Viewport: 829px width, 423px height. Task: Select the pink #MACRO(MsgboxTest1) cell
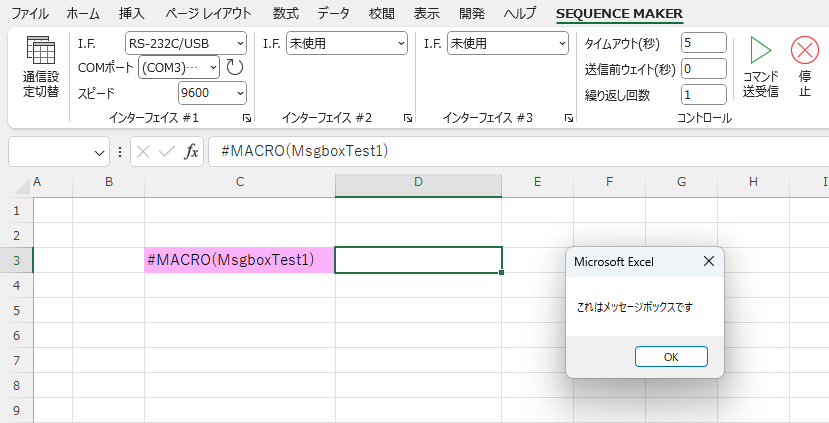tap(240, 260)
